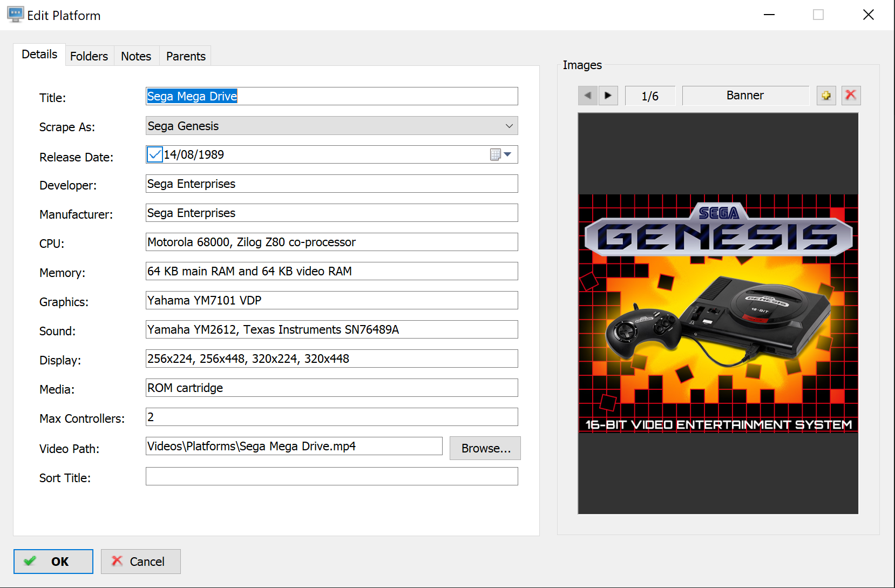895x588 pixels.
Task: Click the CPU input field
Action: tap(332, 242)
